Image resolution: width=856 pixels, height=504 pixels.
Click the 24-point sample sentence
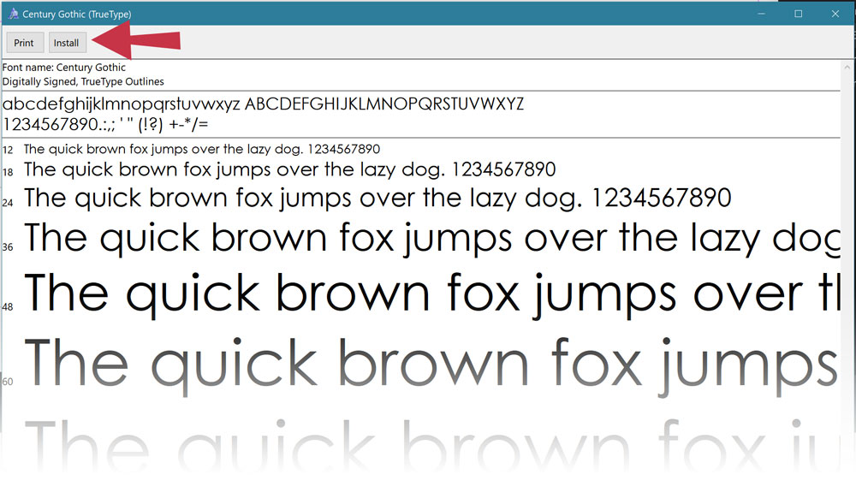pos(377,198)
